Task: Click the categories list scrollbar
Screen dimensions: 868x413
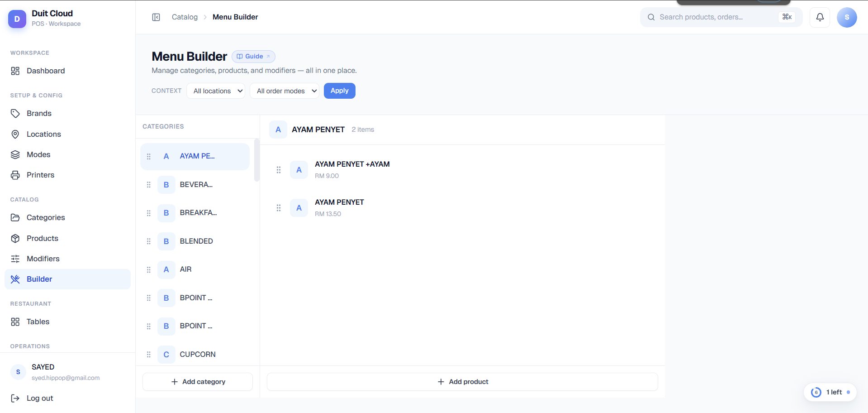Action: (257, 160)
